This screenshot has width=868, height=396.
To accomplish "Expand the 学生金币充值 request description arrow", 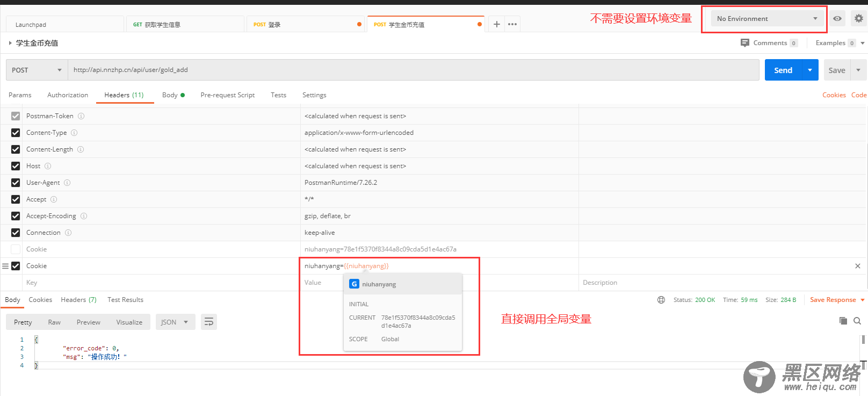I will 10,43.
